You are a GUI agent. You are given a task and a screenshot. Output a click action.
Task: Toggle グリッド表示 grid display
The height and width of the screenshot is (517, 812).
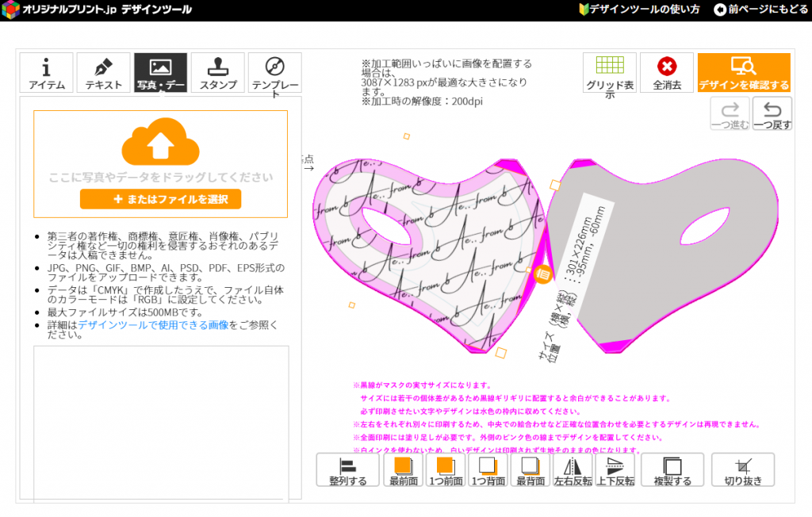[610, 73]
